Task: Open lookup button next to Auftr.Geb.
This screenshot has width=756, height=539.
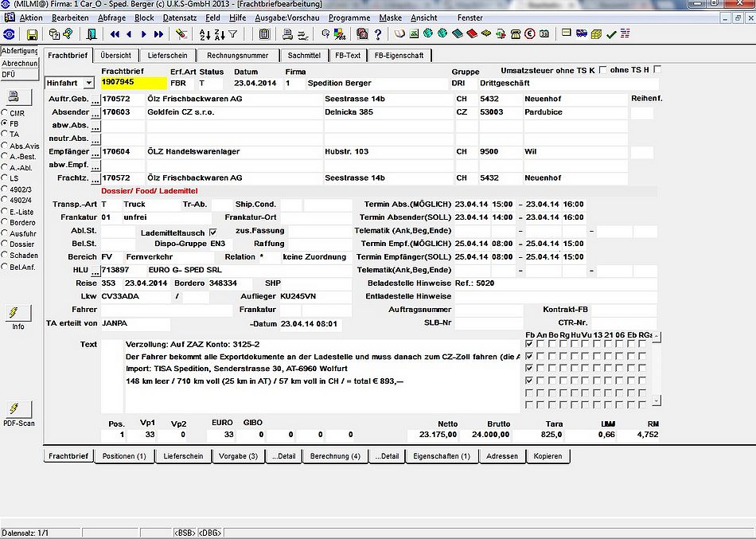Action: pos(96,100)
